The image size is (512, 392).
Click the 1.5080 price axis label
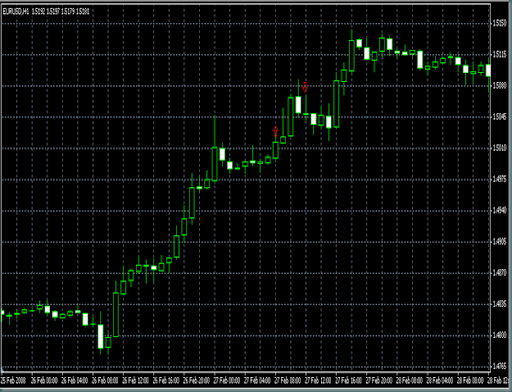tap(499, 86)
